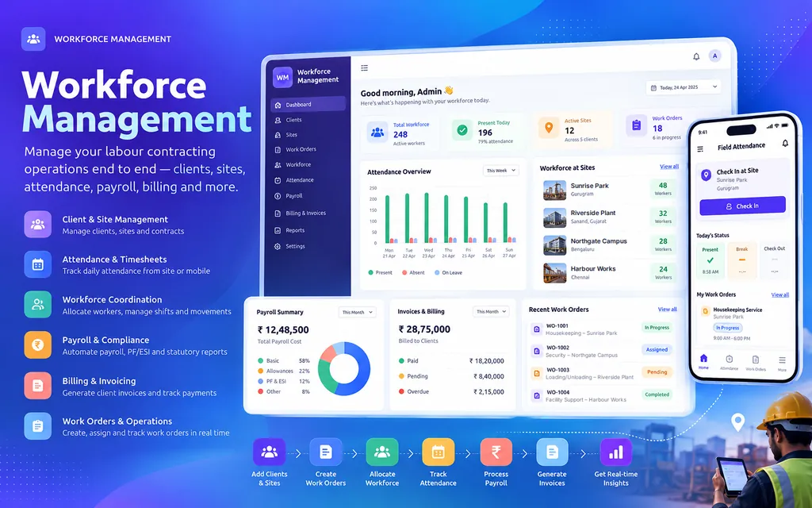Tap the Present status card on phone
This screenshot has width=812, height=508.
pyautogui.click(x=710, y=260)
